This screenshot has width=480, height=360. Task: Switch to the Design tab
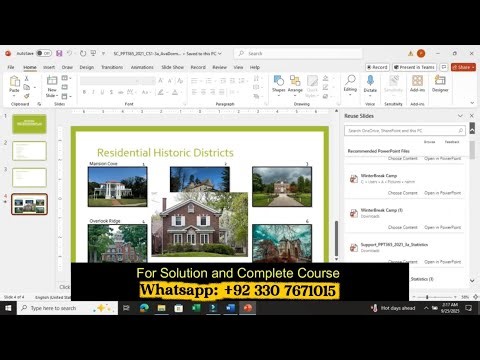point(87,67)
